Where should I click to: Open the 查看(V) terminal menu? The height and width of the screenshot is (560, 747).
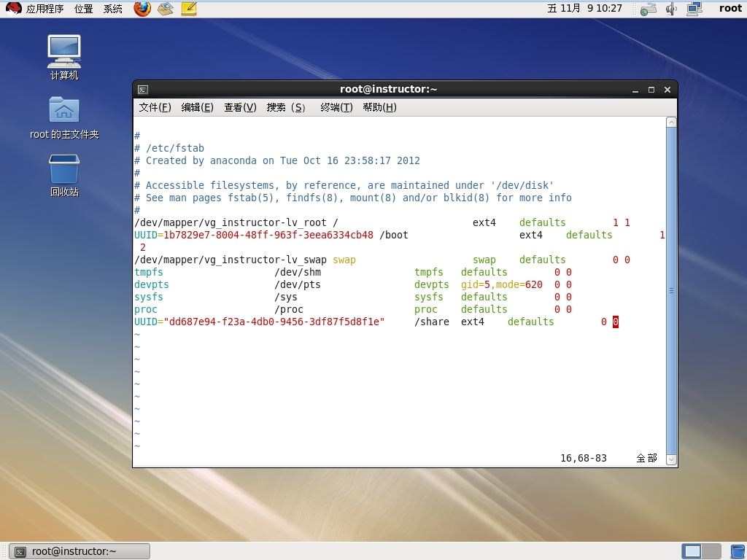(x=240, y=108)
